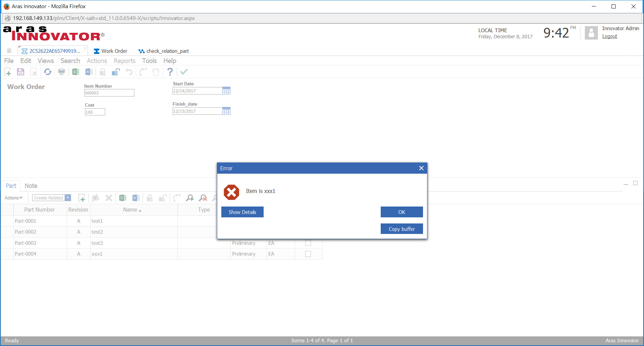The image size is (644, 346).
Task: Click the Cost input field
Action: (95, 112)
